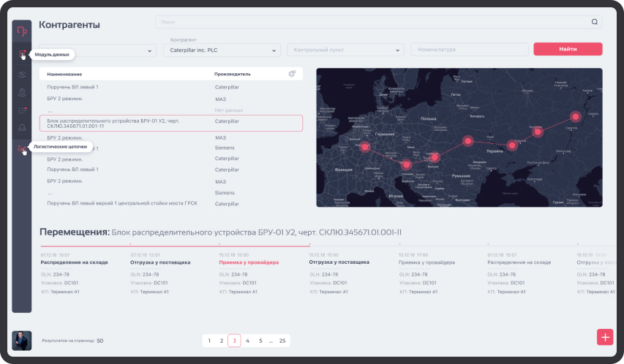Click the red plus add button
The height and width of the screenshot is (364, 624).
click(605, 338)
